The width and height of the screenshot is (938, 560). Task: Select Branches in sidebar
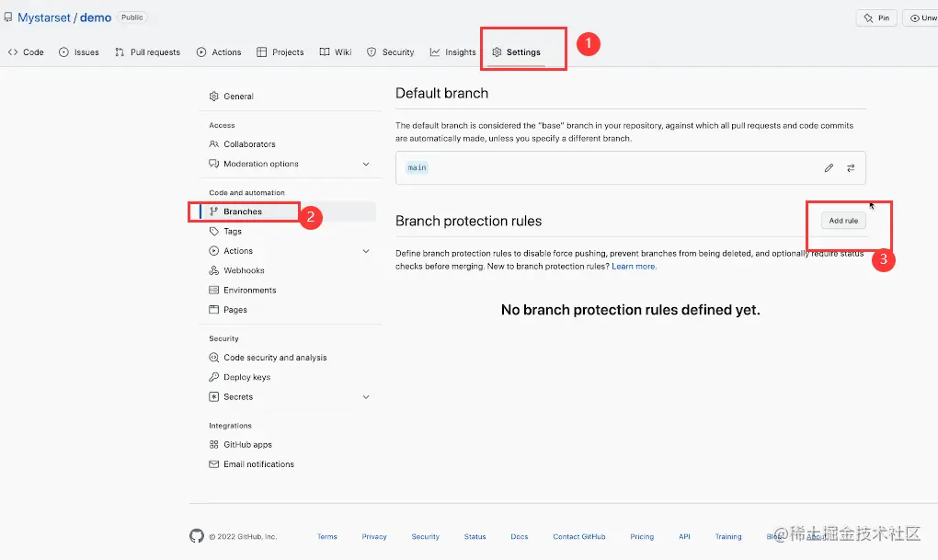point(289,211)
